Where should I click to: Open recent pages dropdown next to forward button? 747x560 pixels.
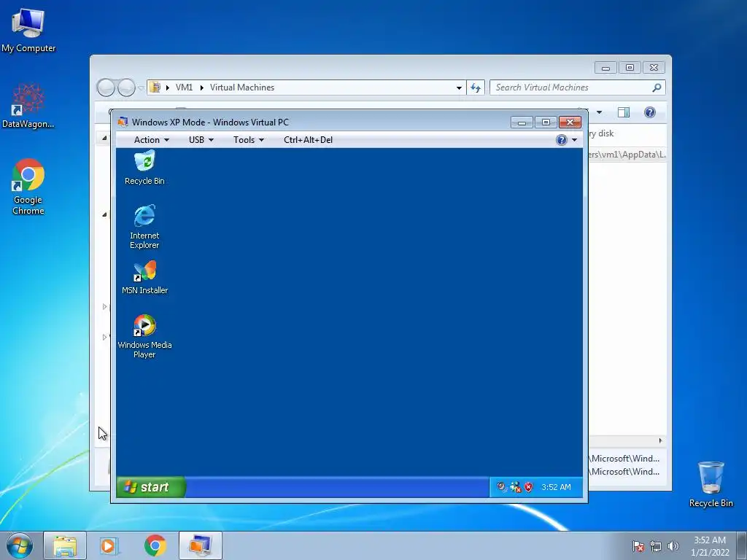pos(141,87)
